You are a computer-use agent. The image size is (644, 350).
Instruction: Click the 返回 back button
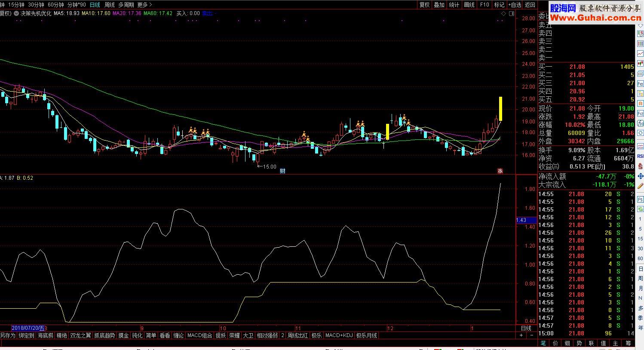(530, 5)
